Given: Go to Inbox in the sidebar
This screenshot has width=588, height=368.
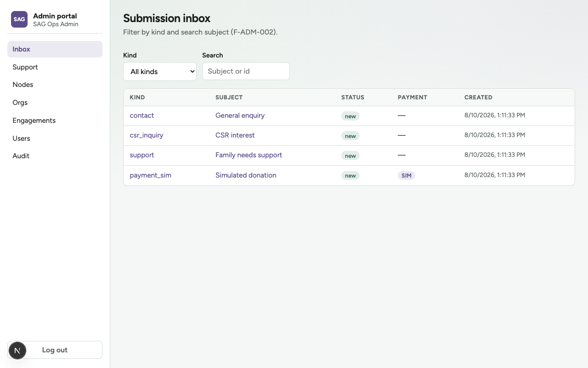Looking at the screenshot, I should pos(55,49).
